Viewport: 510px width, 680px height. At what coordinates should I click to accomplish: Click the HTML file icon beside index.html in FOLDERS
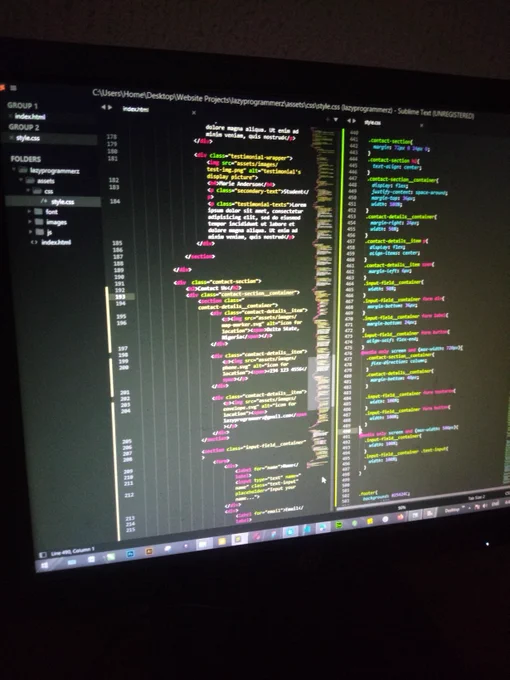pyautogui.click(x=34, y=242)
